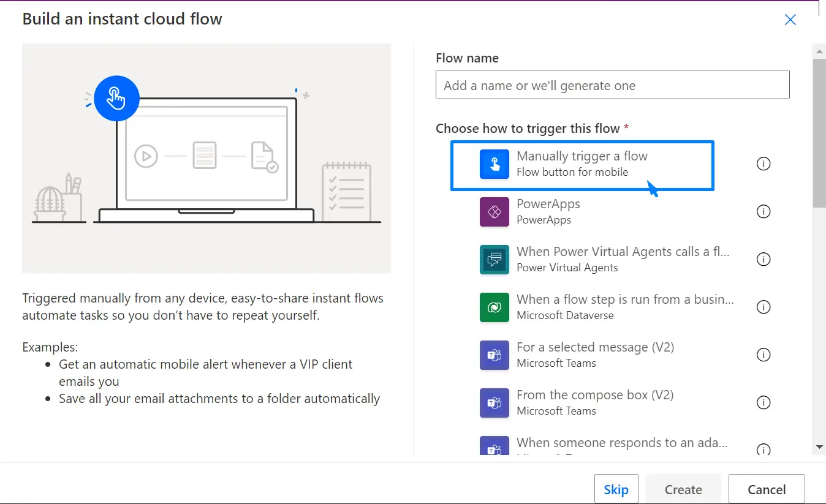
Task: Open info icon for PowerApps trigger
Action: point(763,212)
